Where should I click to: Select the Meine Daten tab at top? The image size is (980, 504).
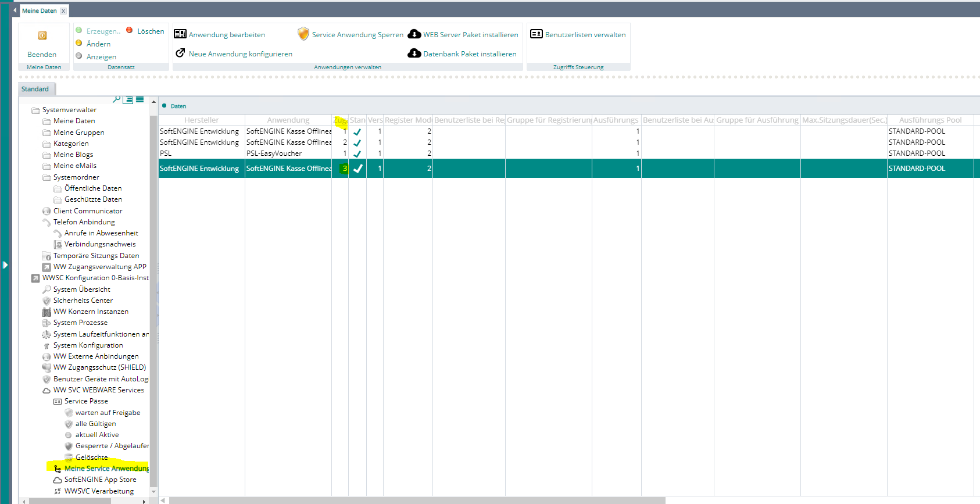(40, 10)
